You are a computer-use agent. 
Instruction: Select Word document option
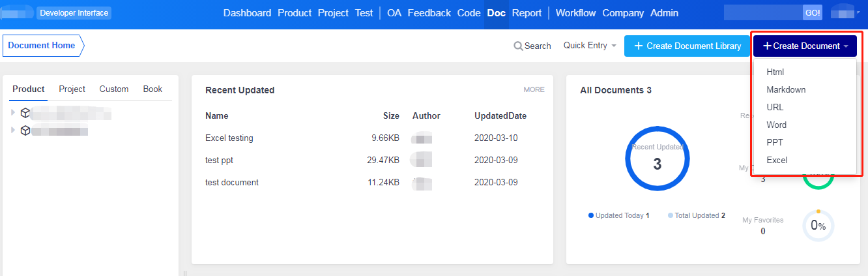776,125
